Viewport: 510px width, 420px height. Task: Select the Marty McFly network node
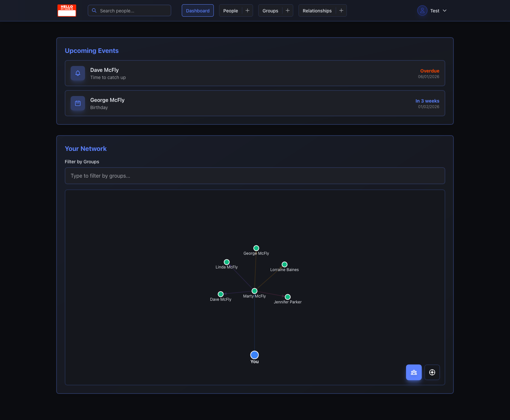(254, 291)
